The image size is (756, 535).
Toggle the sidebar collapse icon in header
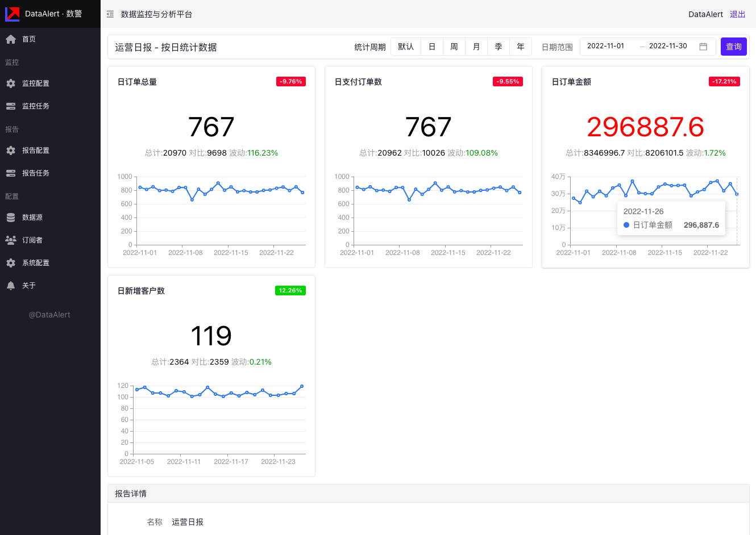click(110, 14)
